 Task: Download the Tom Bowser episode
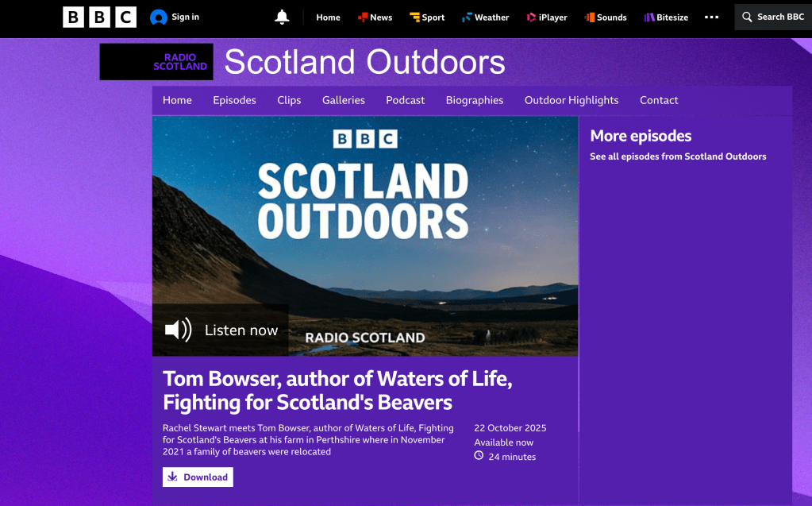[198, 477]
